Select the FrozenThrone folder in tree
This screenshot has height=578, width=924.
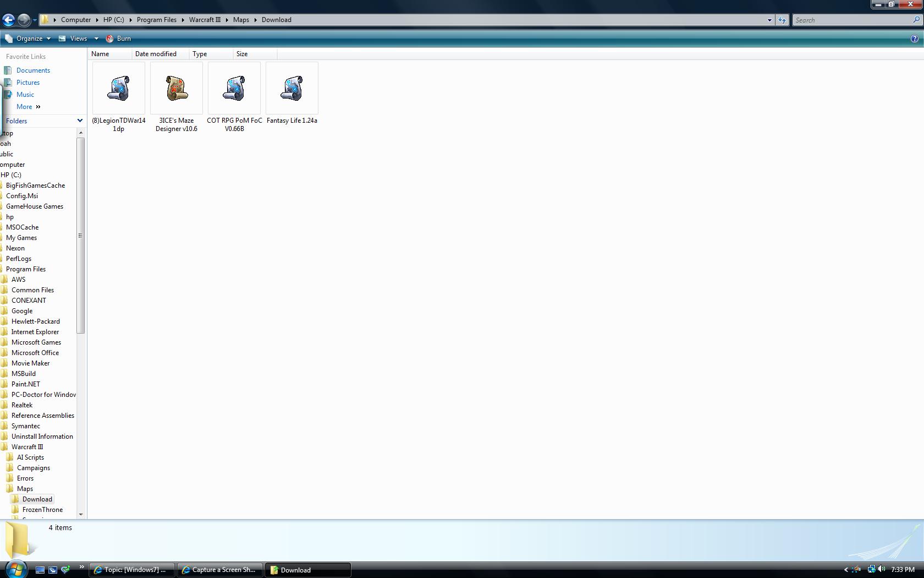click(42, 510)
